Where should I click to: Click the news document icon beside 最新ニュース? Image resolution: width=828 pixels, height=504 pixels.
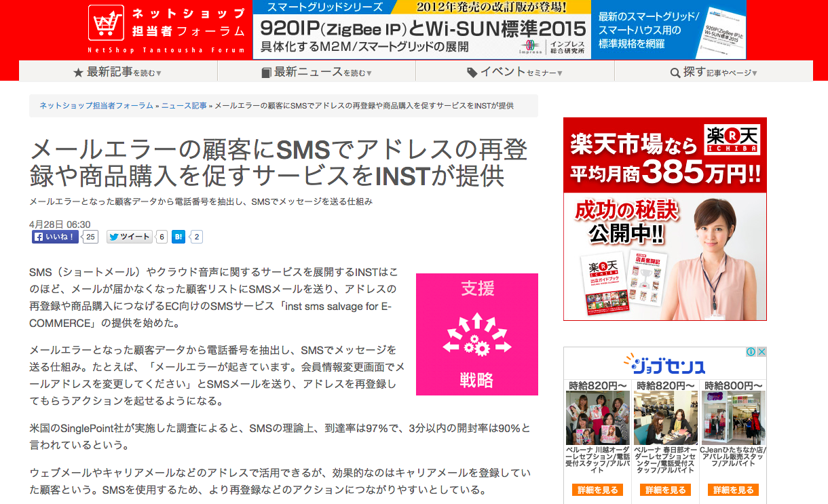pos(266,73)
